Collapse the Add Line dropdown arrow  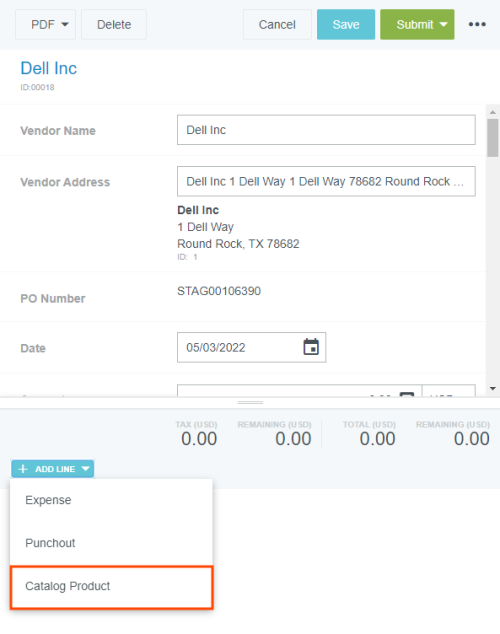[85, 469]
